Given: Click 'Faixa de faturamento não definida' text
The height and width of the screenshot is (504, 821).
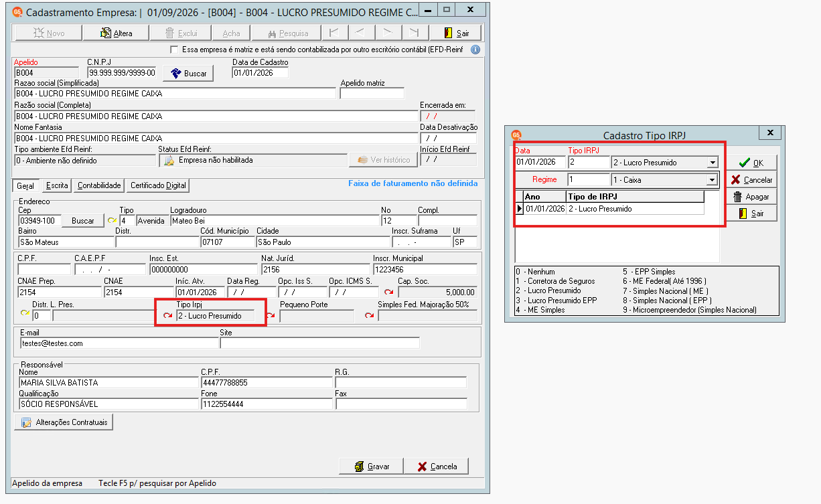Looking at the screenshot, I should 413,183.
